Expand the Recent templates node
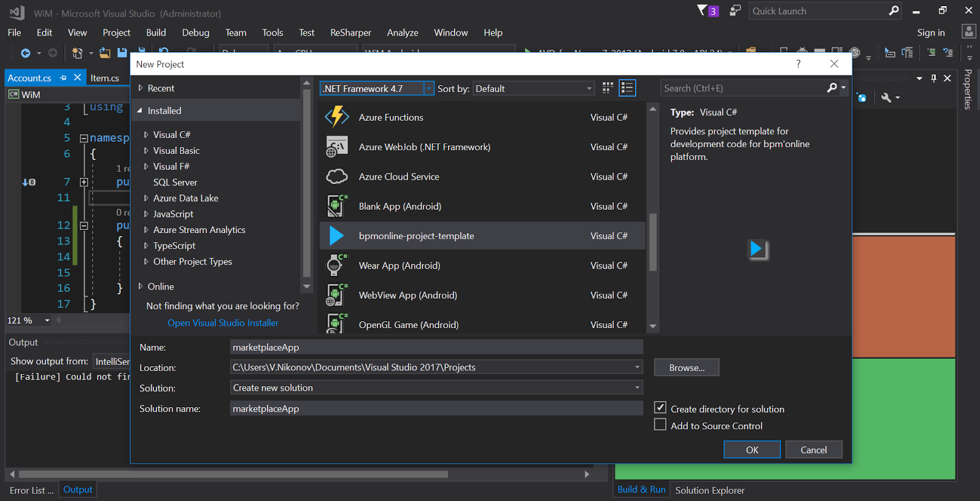This screenshot has height=501, width=980. tap(141, 88)
